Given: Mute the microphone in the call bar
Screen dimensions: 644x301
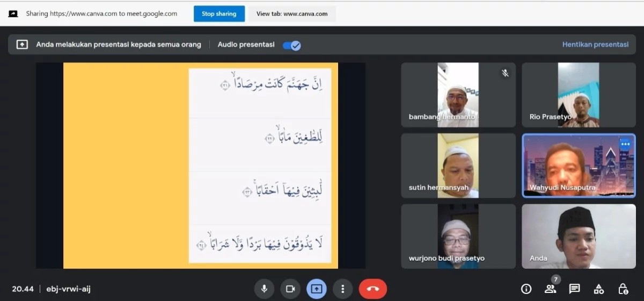Looking at the screenshot, I should [x=264, y=289].
